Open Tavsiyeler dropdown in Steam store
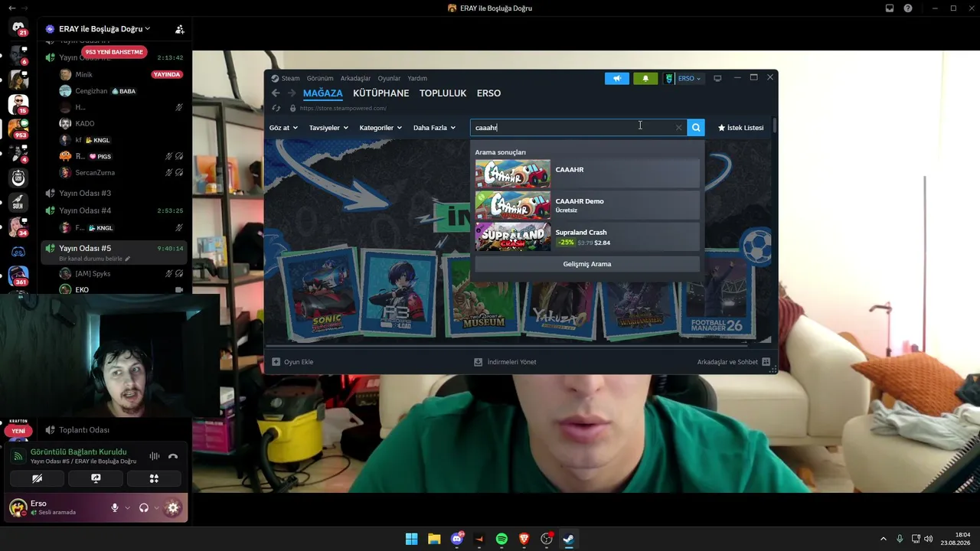980x551 pixels. [x=328, y=128]
